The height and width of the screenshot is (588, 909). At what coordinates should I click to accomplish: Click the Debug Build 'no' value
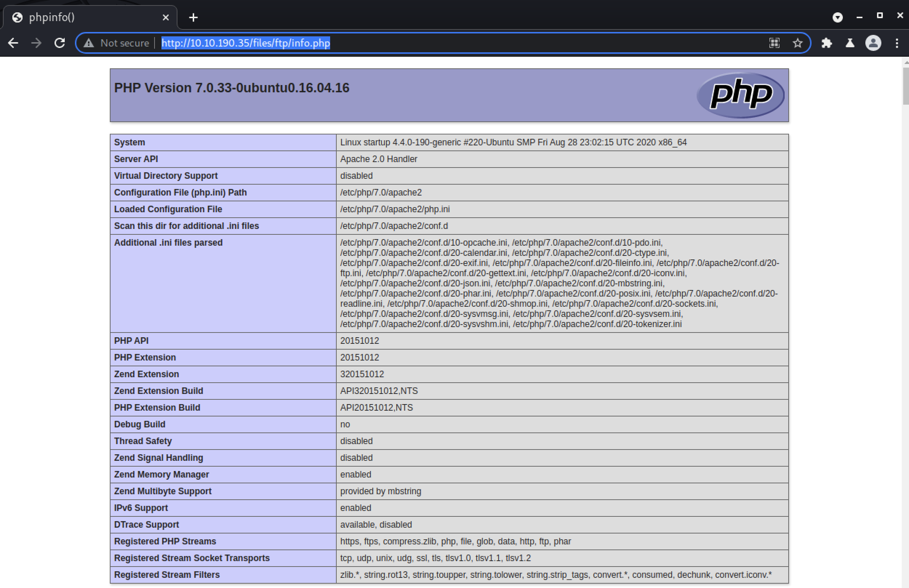(x=345, y=425)
